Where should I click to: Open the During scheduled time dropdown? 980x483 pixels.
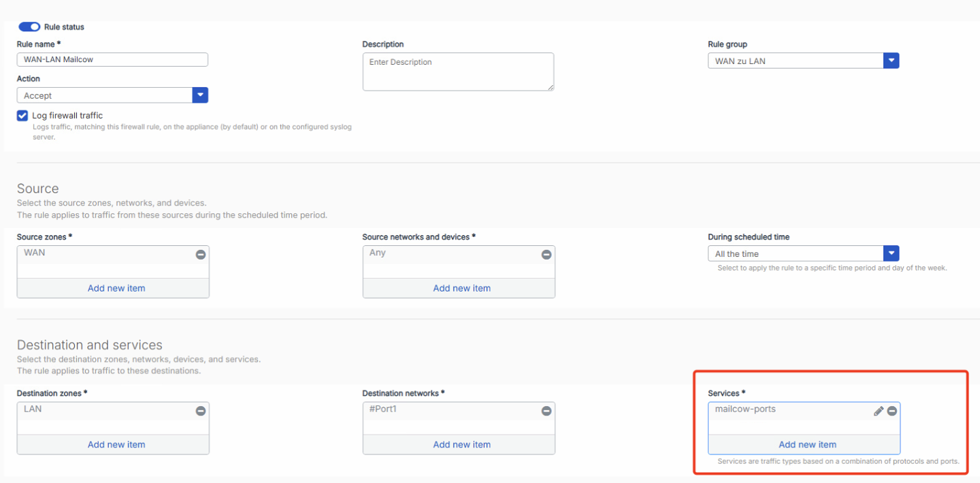coord(891,253)
